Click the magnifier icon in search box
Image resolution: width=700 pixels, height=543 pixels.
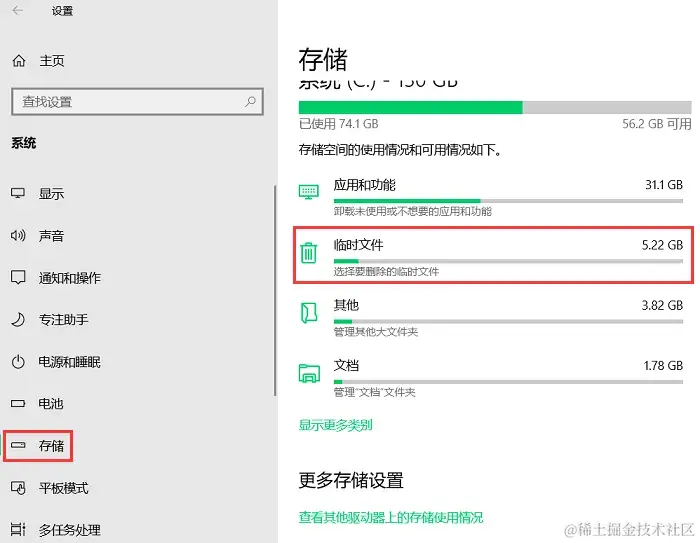[250, 101]
